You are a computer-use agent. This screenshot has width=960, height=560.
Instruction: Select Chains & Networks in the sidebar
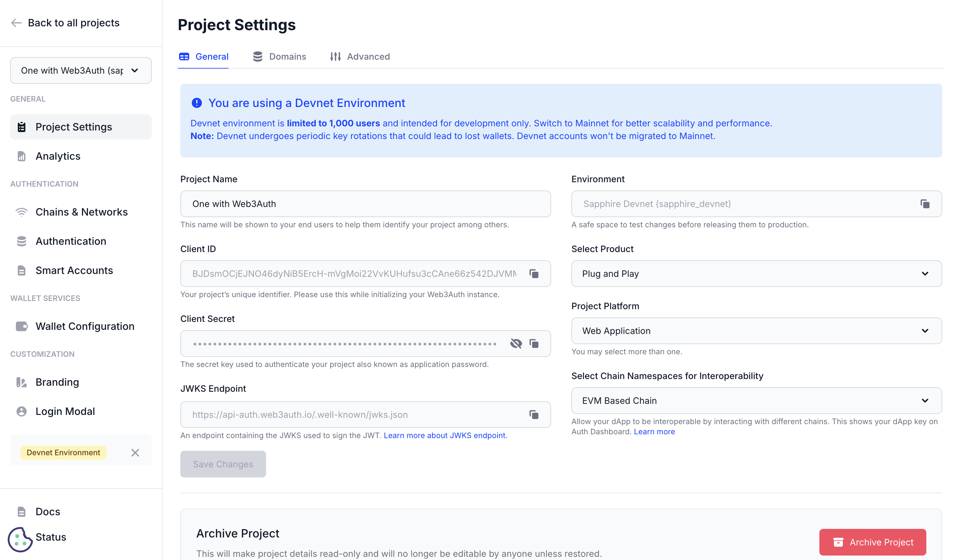[x=82, y=212]
